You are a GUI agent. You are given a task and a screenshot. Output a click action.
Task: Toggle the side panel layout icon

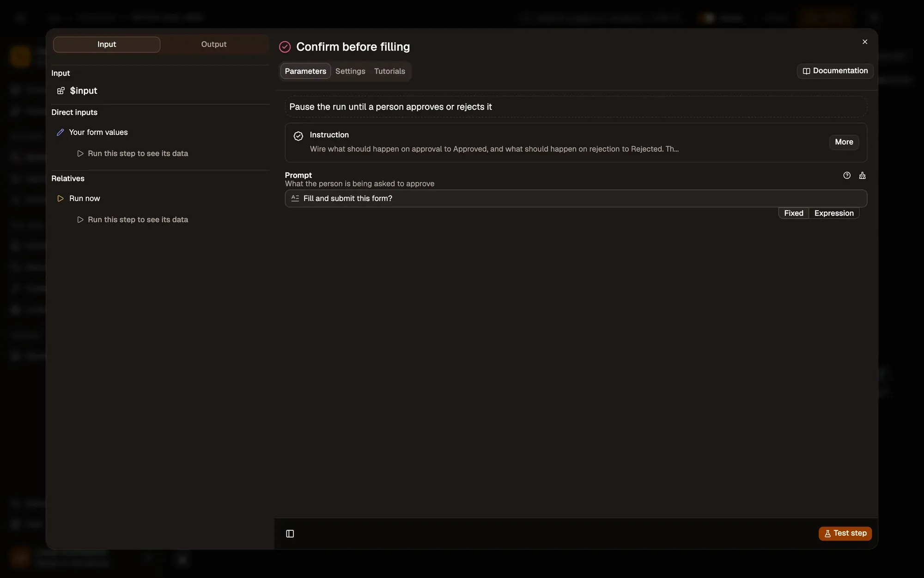click(290, 534)
